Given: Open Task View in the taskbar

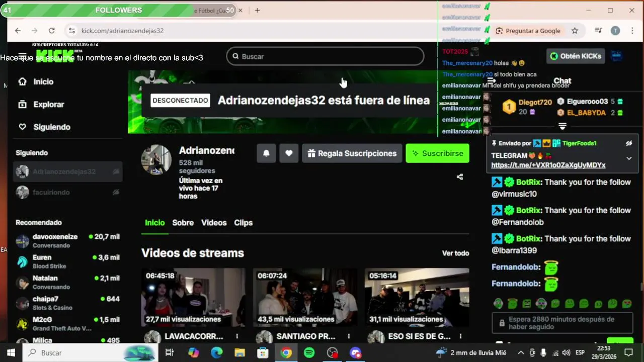Looking at the screenshot, I should click(x=170, y=353).
